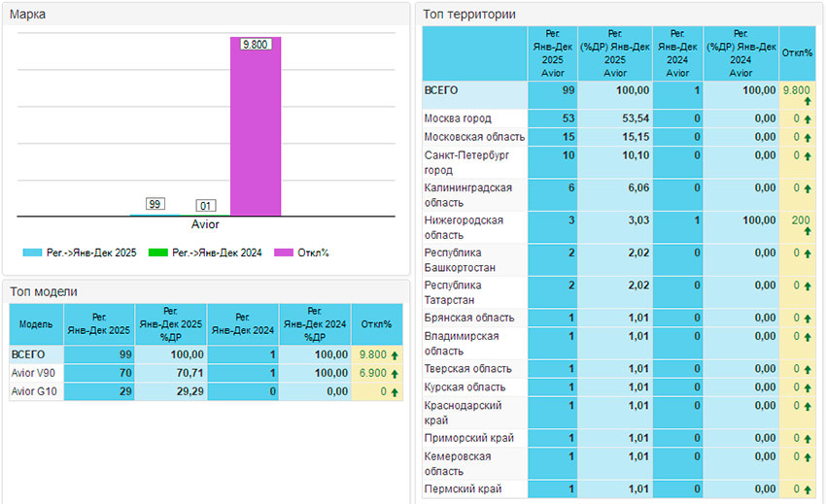826x504 pixels.
Task: Sort Топ модели by Модель column header
Action: (x=36, y=323)
